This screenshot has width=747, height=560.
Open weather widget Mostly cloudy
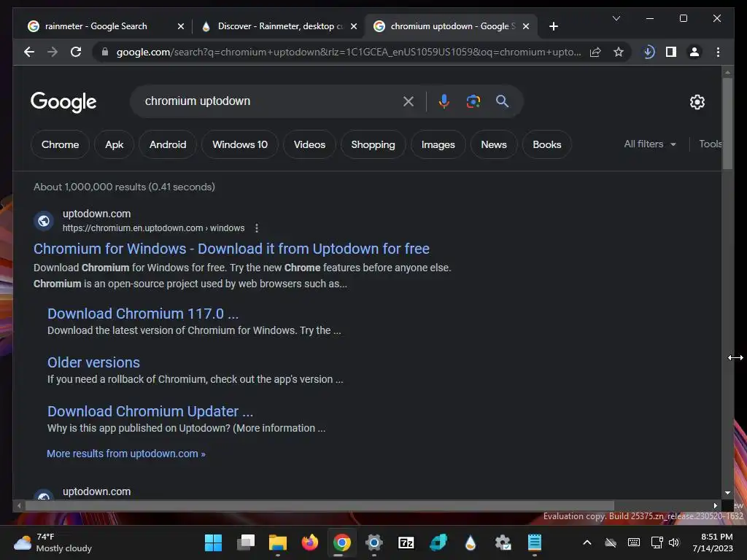[x=53, y=542]
